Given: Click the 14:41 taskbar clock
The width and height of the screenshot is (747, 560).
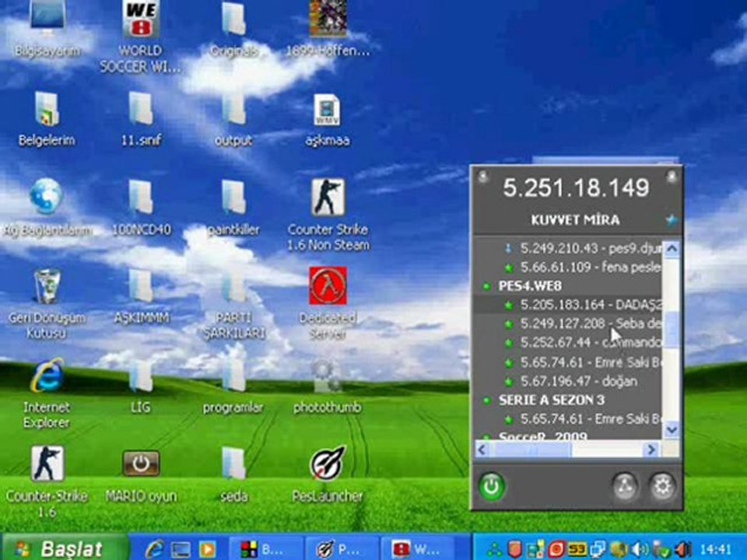Looking at the screenshot, I should pyautogui.click(x=716, y=550).
